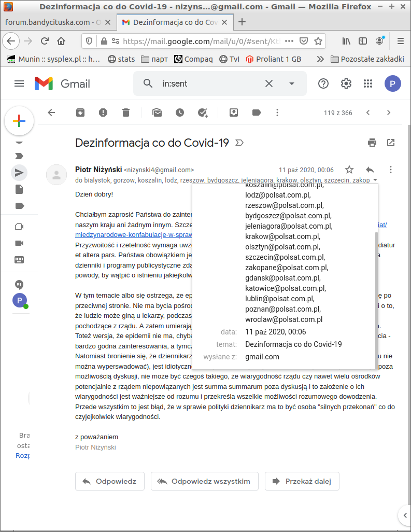411x532 pixels.
Task: Compose a new message with plus button
Action: click(x=19, y=121)
